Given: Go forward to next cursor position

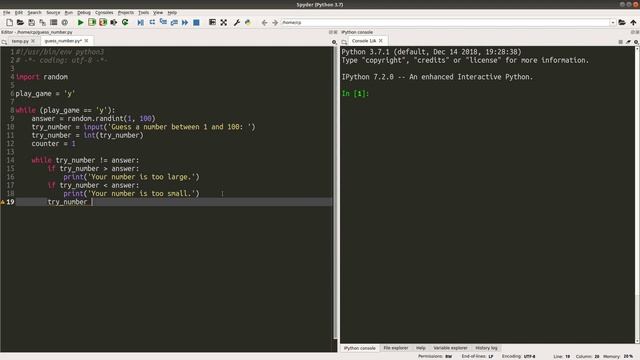Looking at the screenshot, I should click(275, 22).
